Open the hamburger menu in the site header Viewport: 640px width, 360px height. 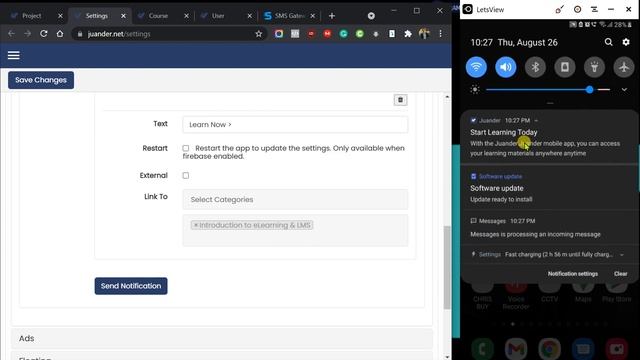(x=13, y=55)
